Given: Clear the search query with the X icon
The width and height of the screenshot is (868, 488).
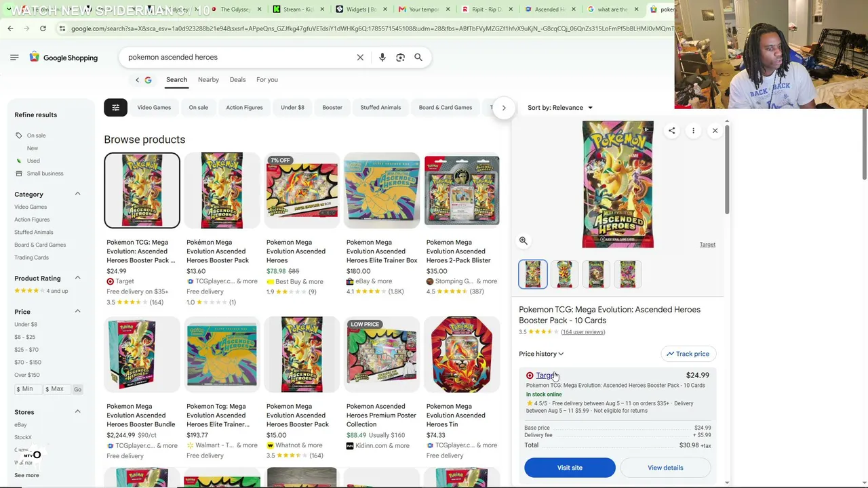Looking at the screenshot, I should pos(360,58).
